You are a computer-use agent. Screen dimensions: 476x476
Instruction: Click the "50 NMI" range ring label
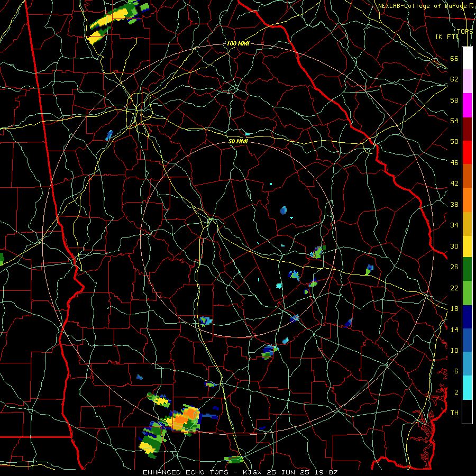coord(238,141)
